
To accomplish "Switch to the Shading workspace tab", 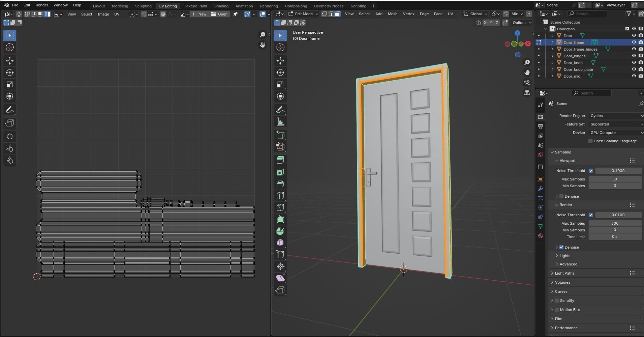I will point(221,6).
